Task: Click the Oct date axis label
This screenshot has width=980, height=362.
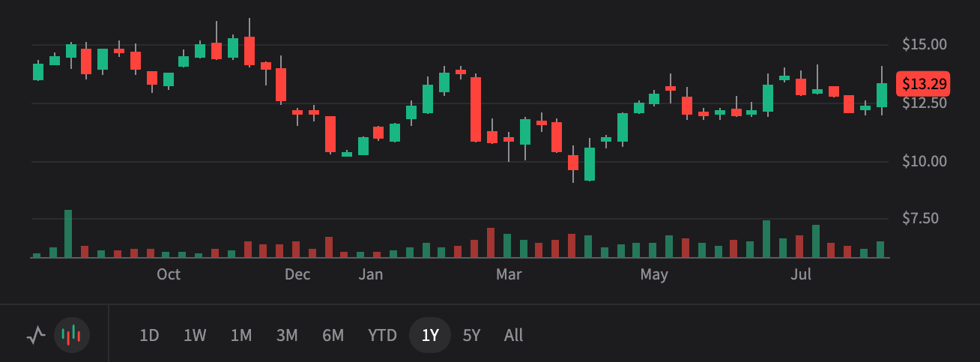Action: point(169,274)
